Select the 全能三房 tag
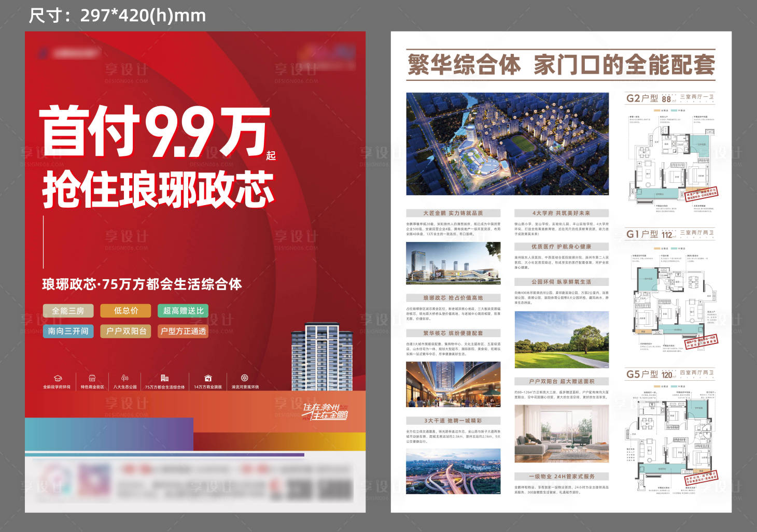The height and width of the screenshot is (532, 757). point(68,311)
